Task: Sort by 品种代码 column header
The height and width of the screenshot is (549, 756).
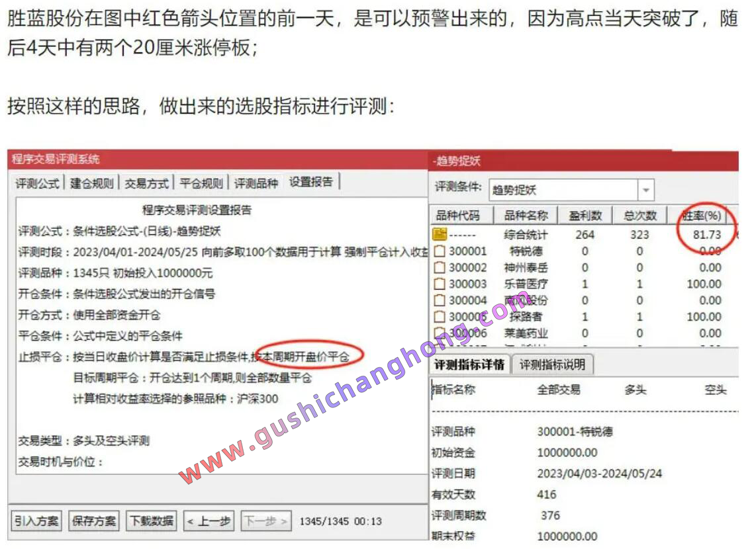Action: pos(461,215)
